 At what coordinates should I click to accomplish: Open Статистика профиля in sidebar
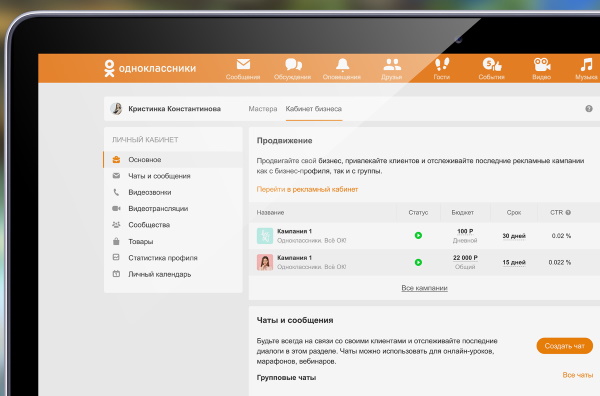[163, 258]
